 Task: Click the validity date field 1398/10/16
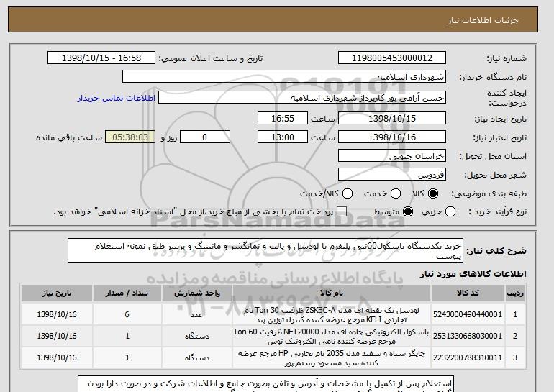[x=392, y=137]
